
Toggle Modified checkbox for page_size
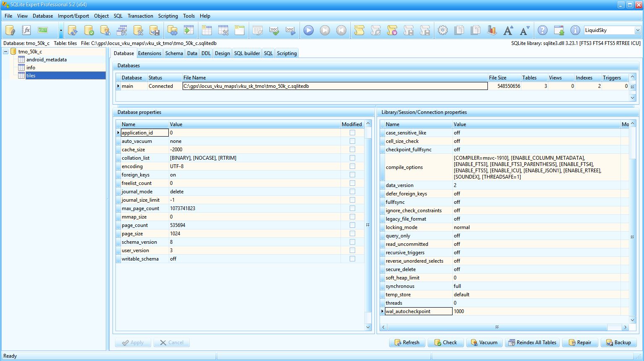pyautogui.click(x=352, y=234)
